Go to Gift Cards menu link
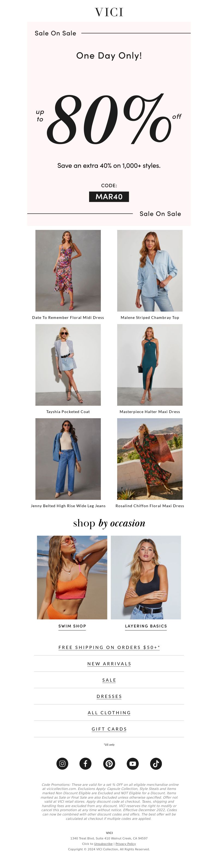 pos(109,729)
